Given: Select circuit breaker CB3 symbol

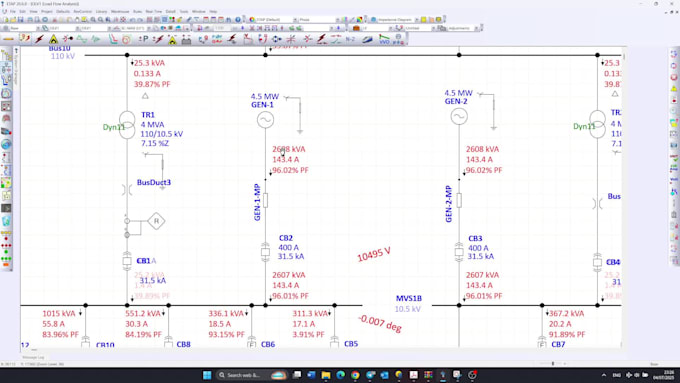Looking at the screenshot, I should (459, 252).
